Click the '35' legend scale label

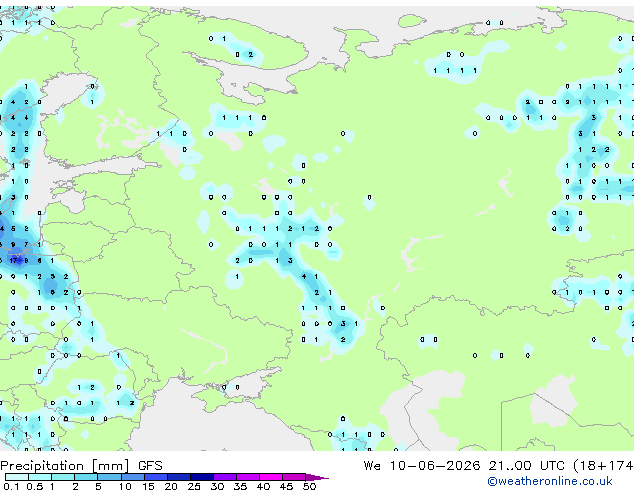[240, 486]
